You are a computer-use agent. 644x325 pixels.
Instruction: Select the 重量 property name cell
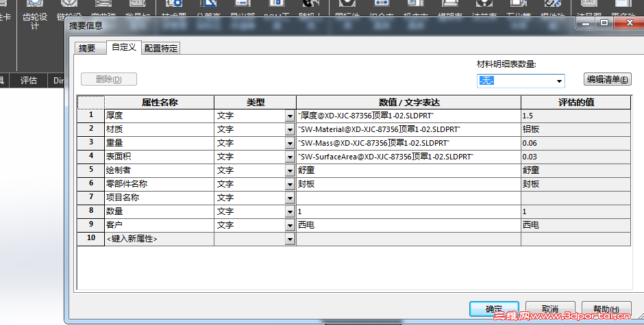[160, 143]
